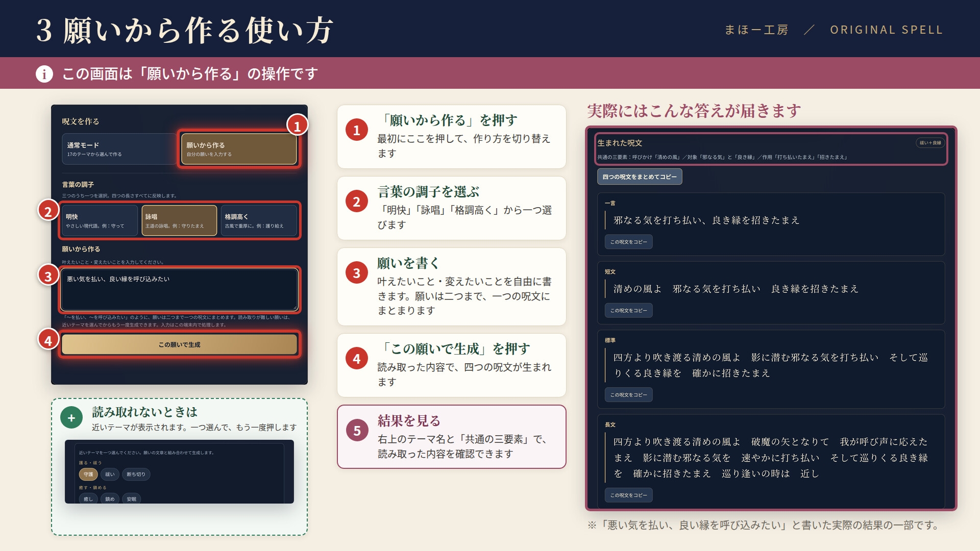Click the 短文 spell text starting 清めの風よ
Screen dimensions: 980x551
pos(736,289)
